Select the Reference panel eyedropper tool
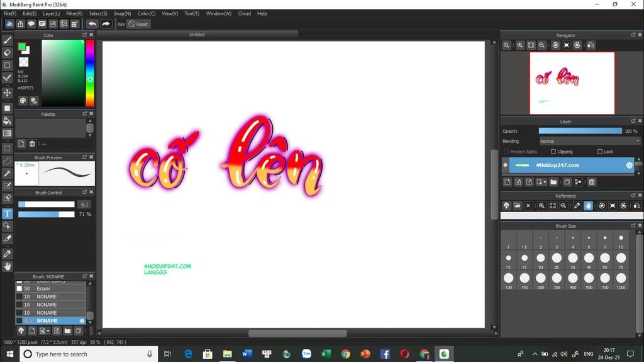This screenshot has height=362, width=644. [x=577, y=205]
